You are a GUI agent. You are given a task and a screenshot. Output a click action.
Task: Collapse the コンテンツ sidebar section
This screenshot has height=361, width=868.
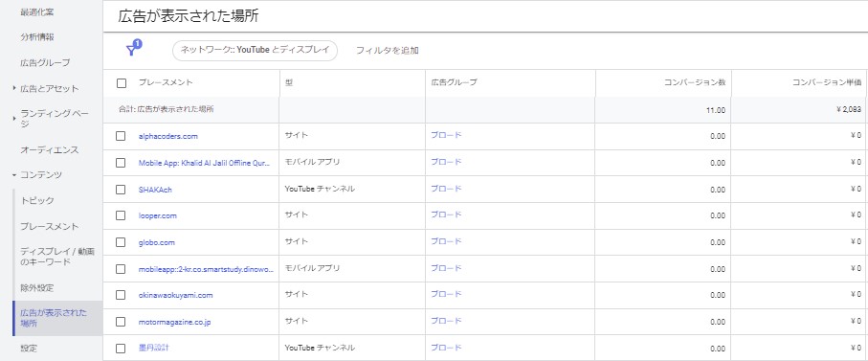(x=14, y=175)
